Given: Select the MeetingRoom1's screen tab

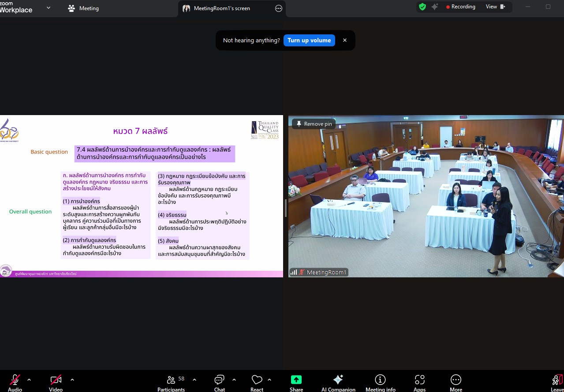Looking at the screenshot, I should 222,8.
